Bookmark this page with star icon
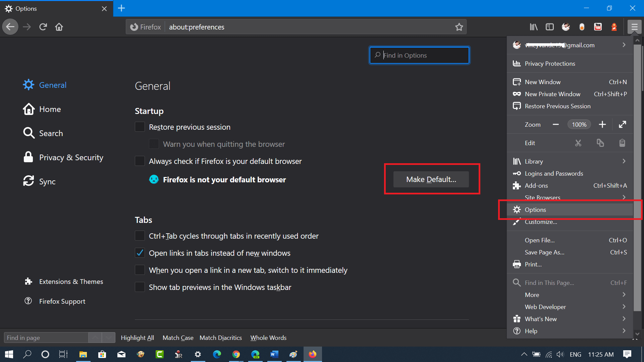 point(459,27)
